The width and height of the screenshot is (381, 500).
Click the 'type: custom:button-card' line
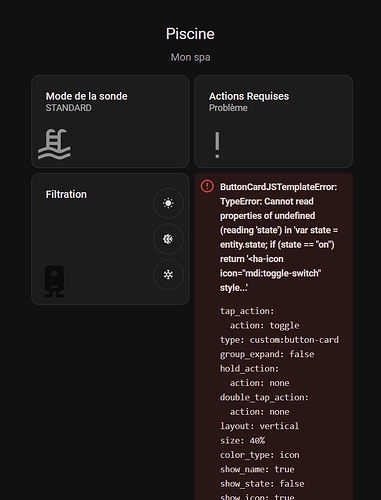[279, 340]
